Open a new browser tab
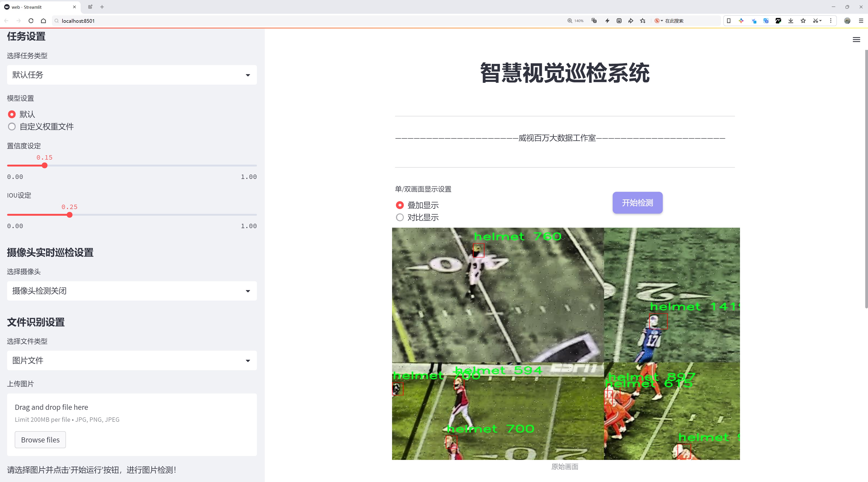 (x=102, y=7)
